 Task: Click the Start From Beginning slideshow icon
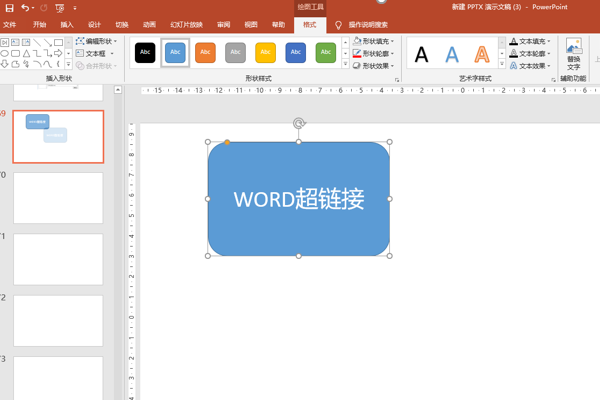click(60, 7)
